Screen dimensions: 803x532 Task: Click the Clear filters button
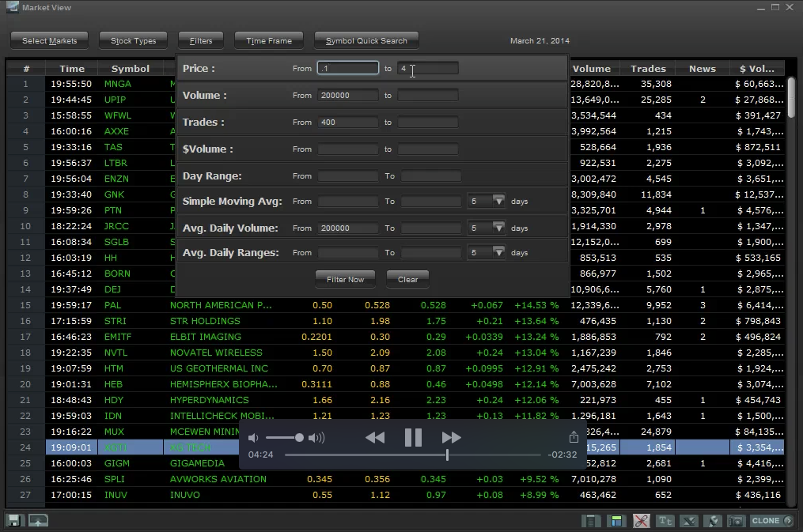[407, 279]
